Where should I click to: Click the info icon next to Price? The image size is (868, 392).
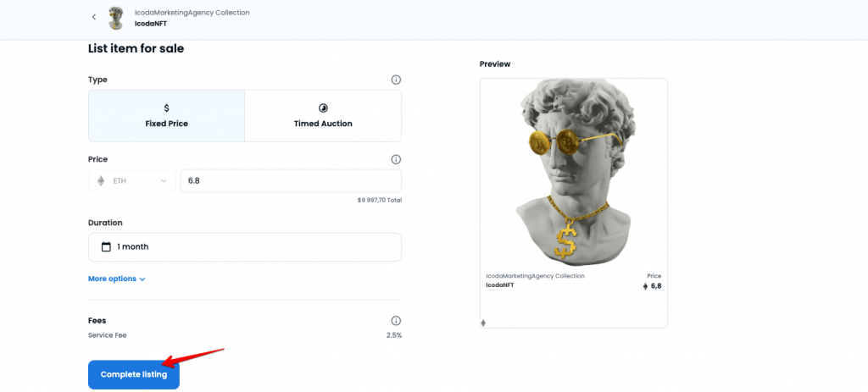396,159
